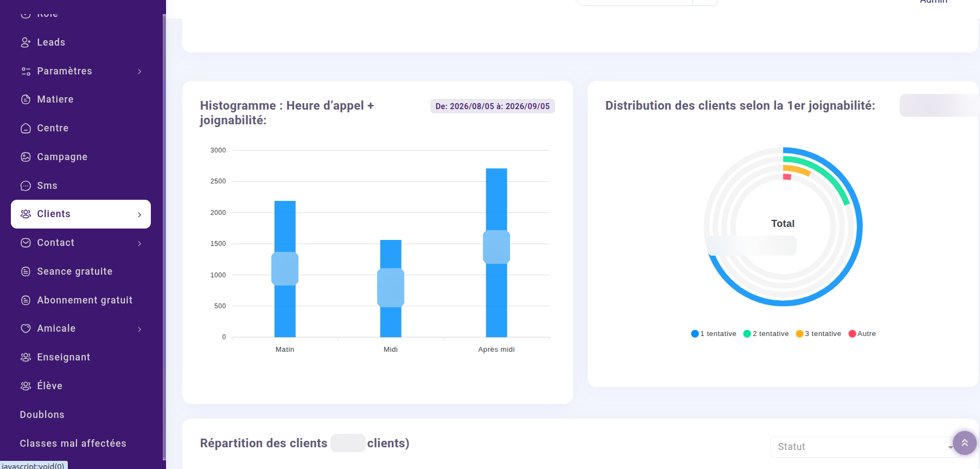Open the Statut dropdown
980x469 pixels.
pos(865,447)
